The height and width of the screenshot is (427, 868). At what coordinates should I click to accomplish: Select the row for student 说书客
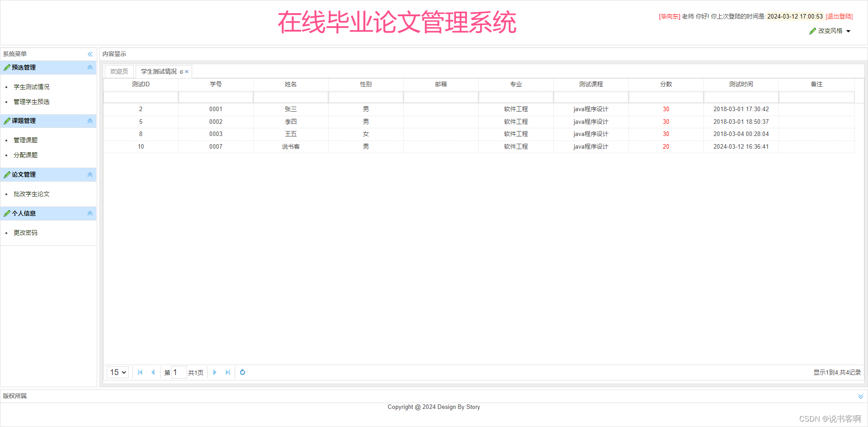(x=479, y=147)
